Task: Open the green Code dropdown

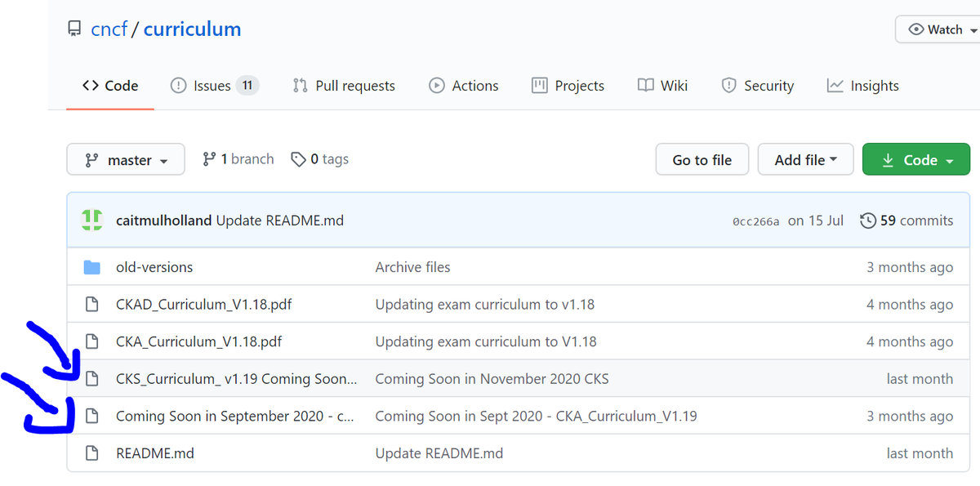Action: pos(915,159)
